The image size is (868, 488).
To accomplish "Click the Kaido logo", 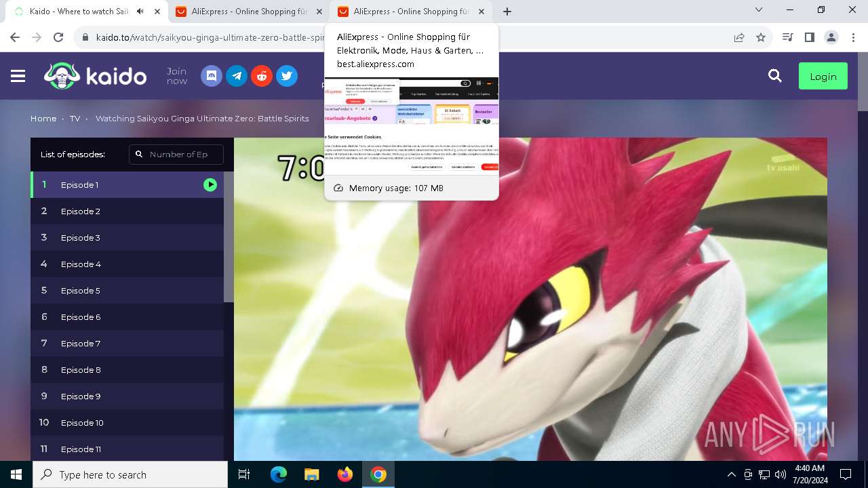I will point(95,76).
